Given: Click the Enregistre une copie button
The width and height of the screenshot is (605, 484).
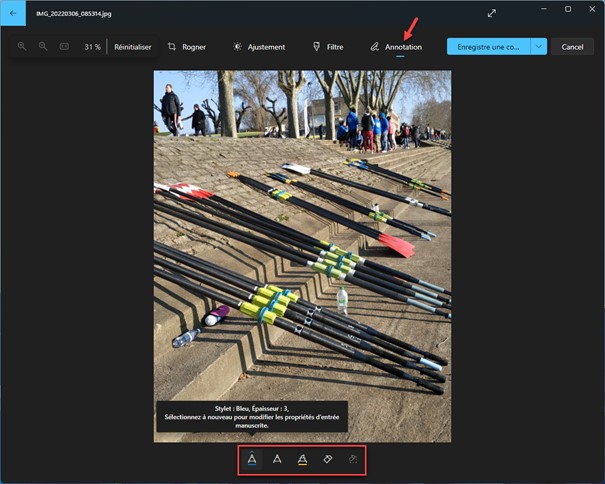Looking at the screenshot, I should pos(487,47).
